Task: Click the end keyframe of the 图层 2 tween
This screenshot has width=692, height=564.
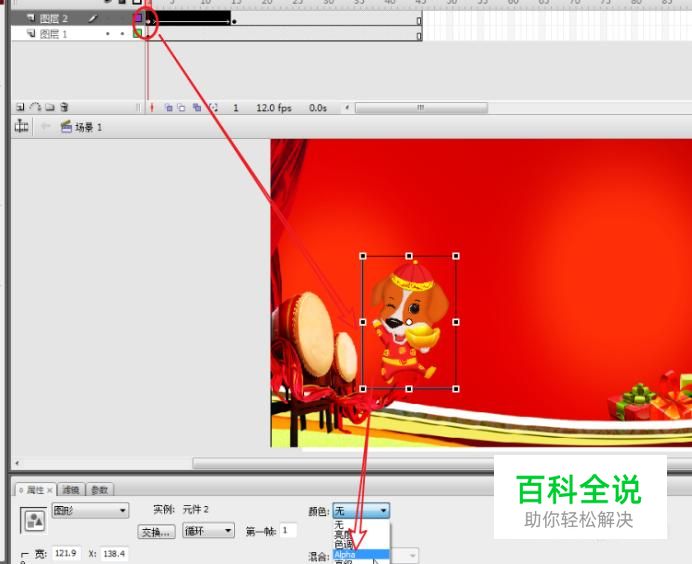Action: pyautogui.click(x=234, y=21)
